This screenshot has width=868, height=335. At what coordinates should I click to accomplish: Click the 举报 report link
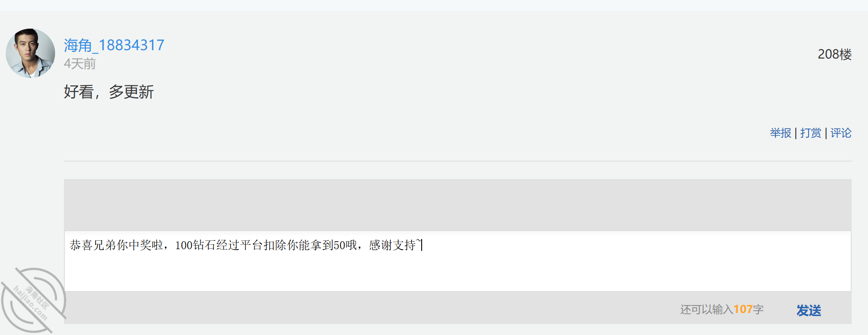point(780,133)
